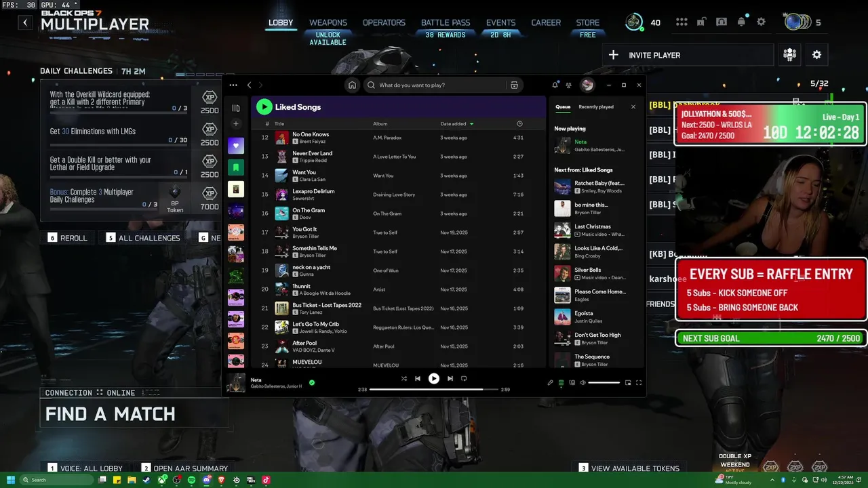868x488 pixels.
Task: Open the game grid menu icon
Action: point(682,22)
